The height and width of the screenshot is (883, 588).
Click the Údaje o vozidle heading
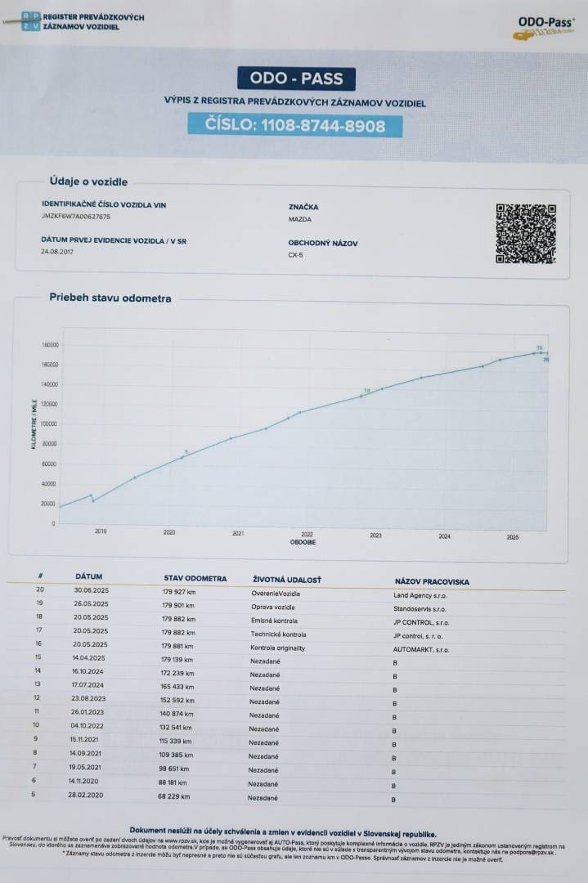(x=88, y=182)
